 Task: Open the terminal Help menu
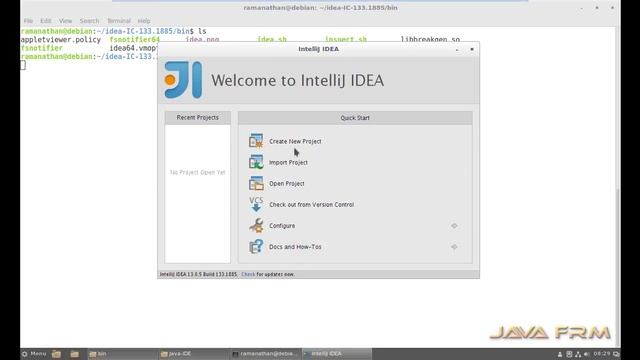coord(144,21)
